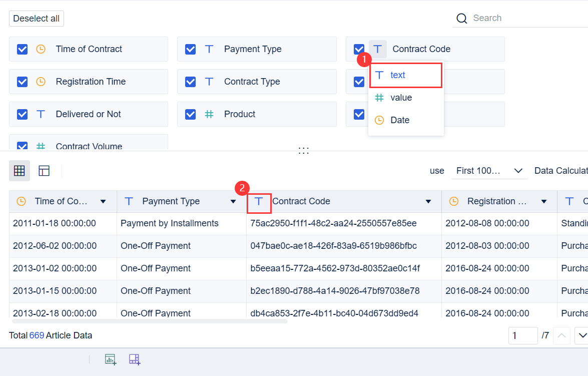Uncheck the Contract Code checkbox
Image resolution: width=588 pixels, height=376 pixels.
coord(359,49)
